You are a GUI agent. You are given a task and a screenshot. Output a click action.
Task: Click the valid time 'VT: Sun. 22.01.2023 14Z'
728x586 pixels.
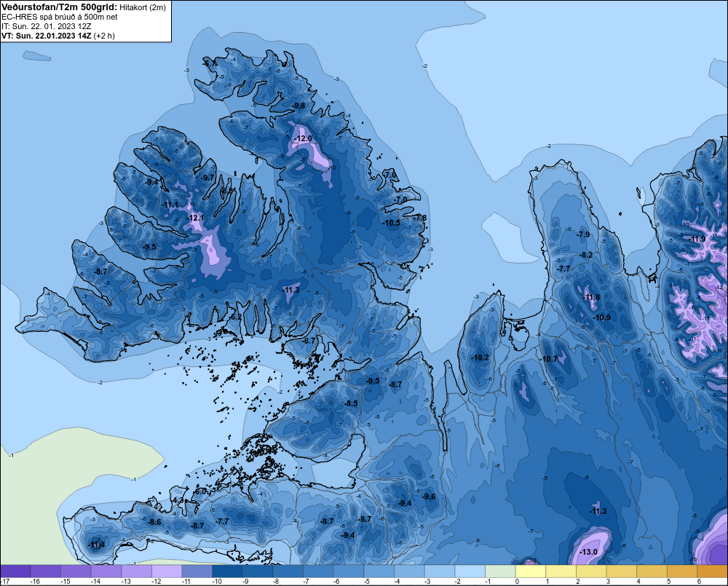pos(47,36)
